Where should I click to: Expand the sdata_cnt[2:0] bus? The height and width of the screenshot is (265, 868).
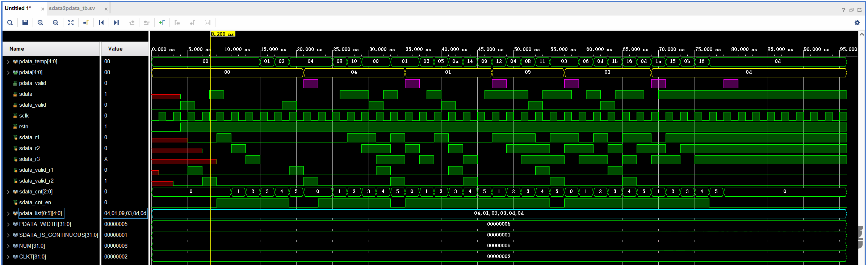(x=8, y=192)
